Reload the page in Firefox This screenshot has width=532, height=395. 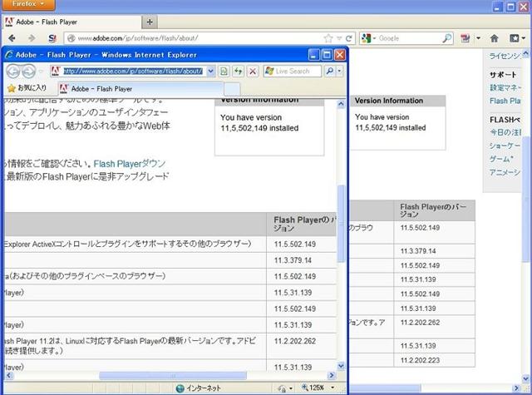click(349, 38)
